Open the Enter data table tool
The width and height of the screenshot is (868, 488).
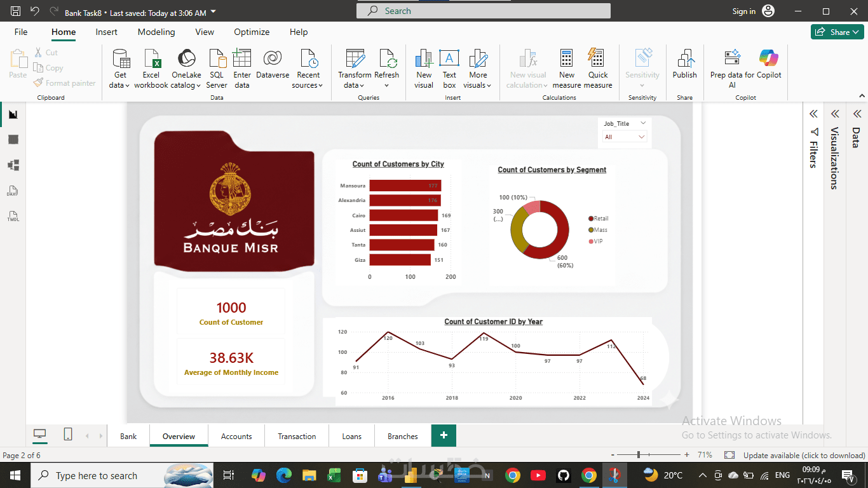pyautogui.click(x=242, y=69)
